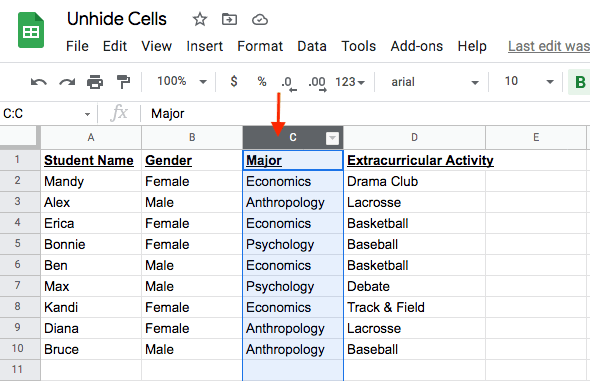Select the cell containing Kandi
Viewport: 590px width, 381px height.
coord(91,307)
